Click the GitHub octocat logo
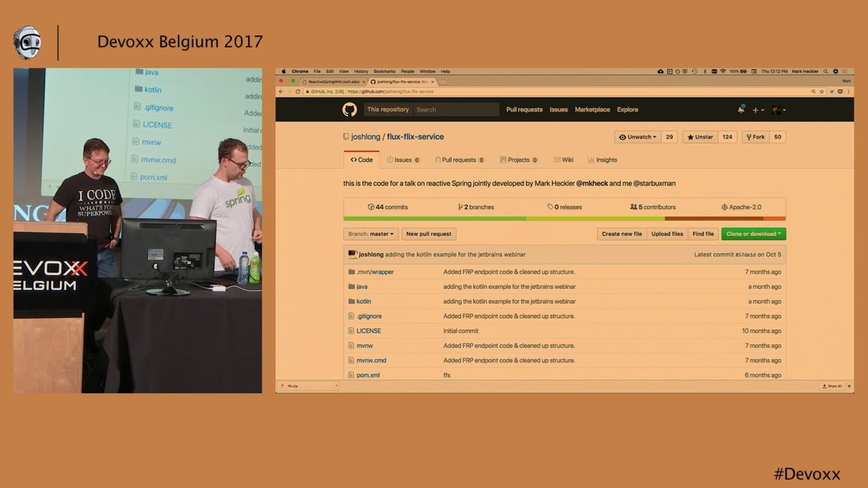 (349, 110)
